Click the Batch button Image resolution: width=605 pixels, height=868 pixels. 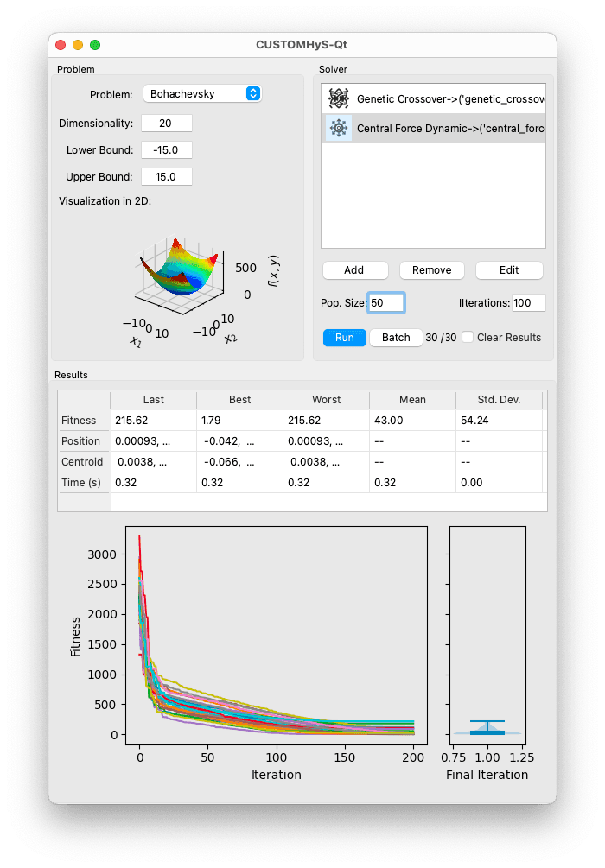tap(396, 338)
